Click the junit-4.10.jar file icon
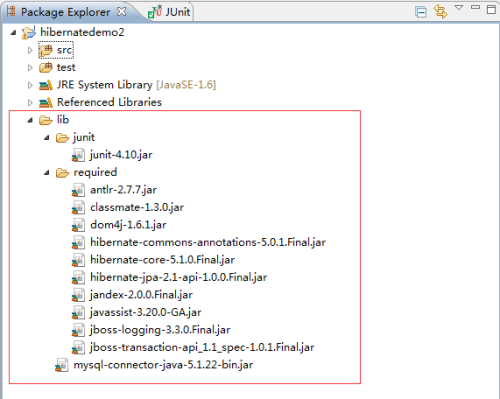Screen dimensions: 500x399 point(78,155)
